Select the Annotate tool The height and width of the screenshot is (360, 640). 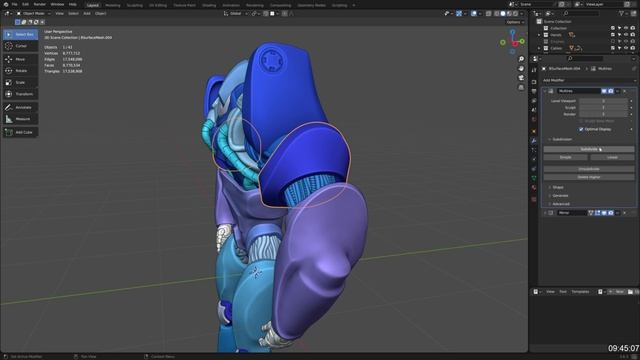point(20,107)
